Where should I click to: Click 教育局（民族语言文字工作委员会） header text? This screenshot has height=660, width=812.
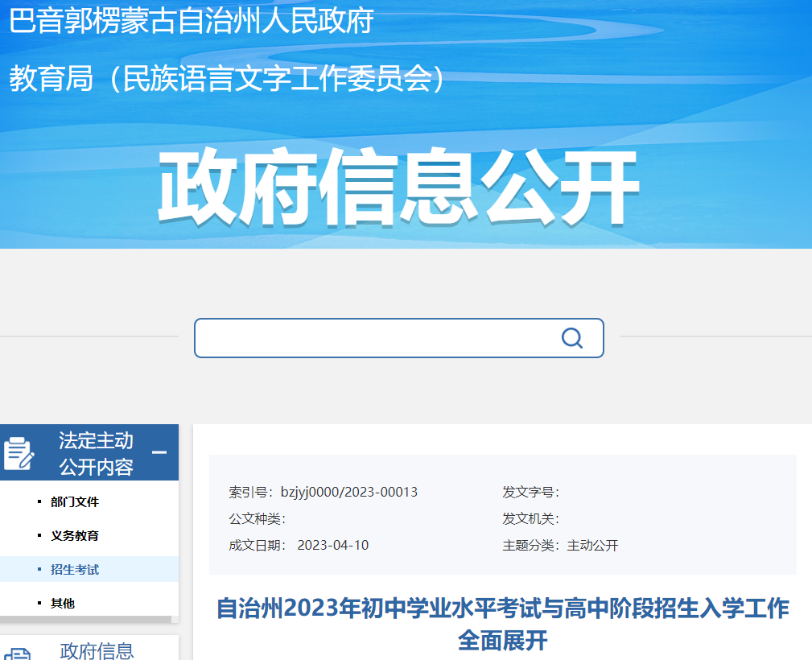227,78
